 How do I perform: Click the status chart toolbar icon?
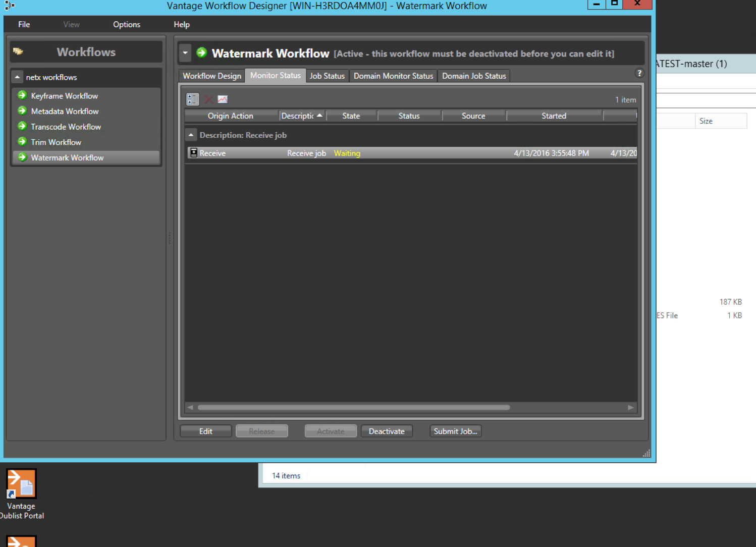pos(223,99)
